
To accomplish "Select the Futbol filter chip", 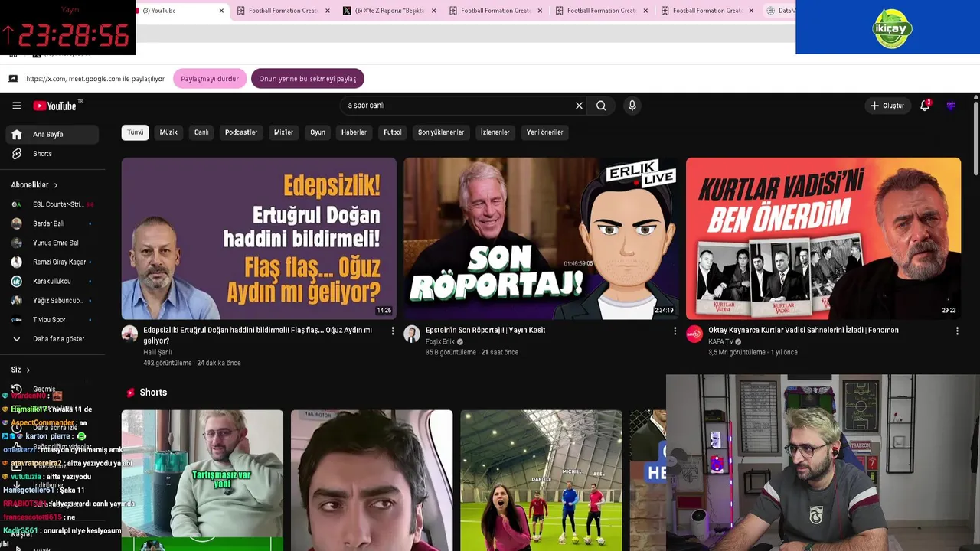I will pyautogui.click(x=393, y=132).
